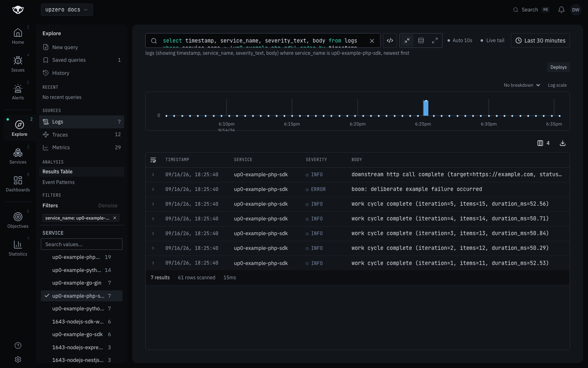Image resolution: width=588 pixels, height=368 pixels.
Task: Start a New query
Action: tap(82, 47)
